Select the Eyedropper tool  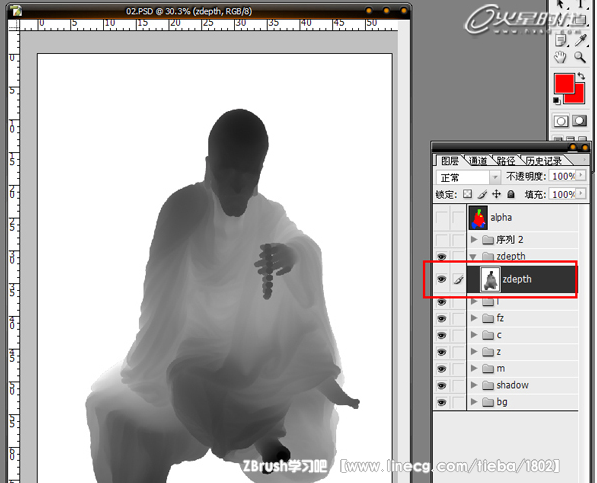coord(581,40)
